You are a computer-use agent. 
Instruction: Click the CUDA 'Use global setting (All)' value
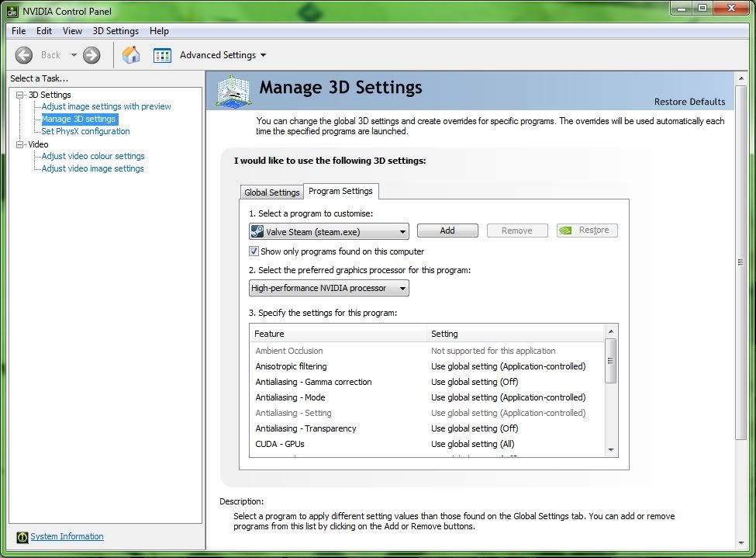(x=472, y=444)
